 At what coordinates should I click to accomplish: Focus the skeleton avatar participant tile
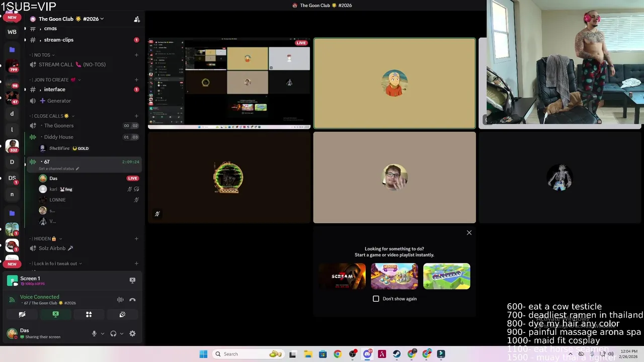(561, 177)
